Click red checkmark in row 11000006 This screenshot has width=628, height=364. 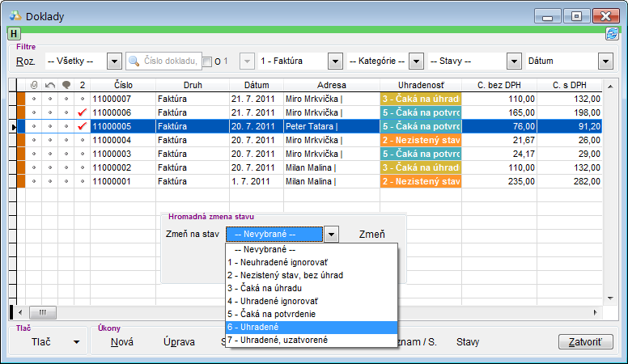point(82,112)
